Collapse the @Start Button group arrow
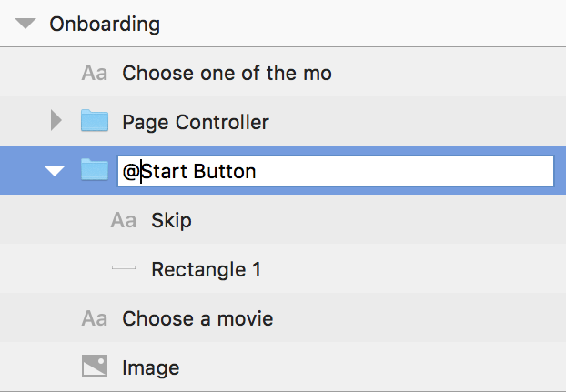Viewport: 566px width, 392px height. 55,171
